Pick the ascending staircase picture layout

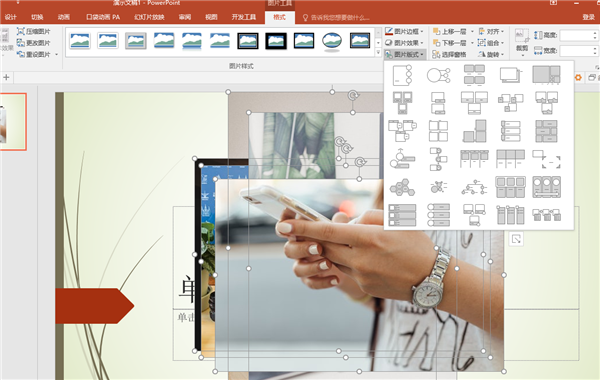474,131
